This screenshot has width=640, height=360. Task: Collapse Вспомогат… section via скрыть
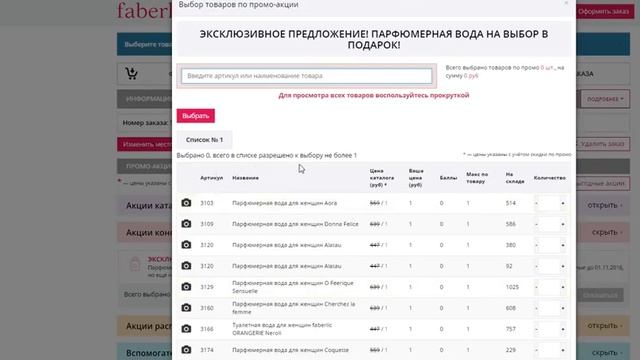click(x=607, y=352)
